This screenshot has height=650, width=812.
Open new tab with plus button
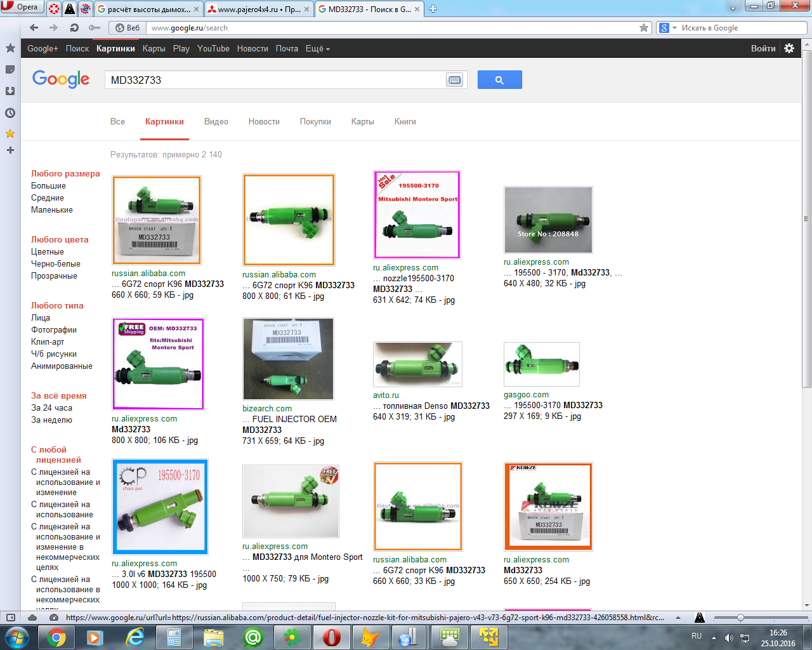(x=433, y=9)
